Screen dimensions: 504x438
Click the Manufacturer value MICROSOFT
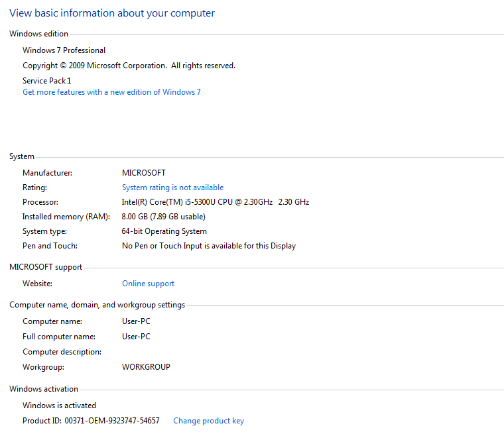click(144, 173)
